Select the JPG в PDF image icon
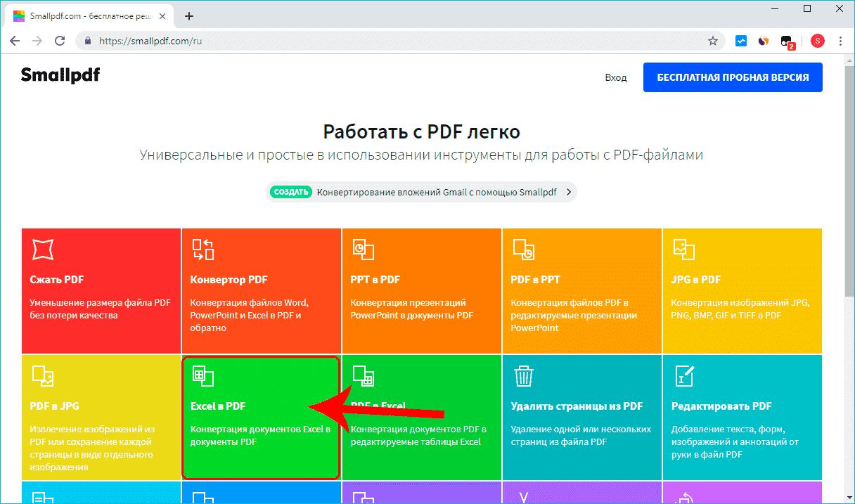 pyautogui.click(x=684, y=248)
